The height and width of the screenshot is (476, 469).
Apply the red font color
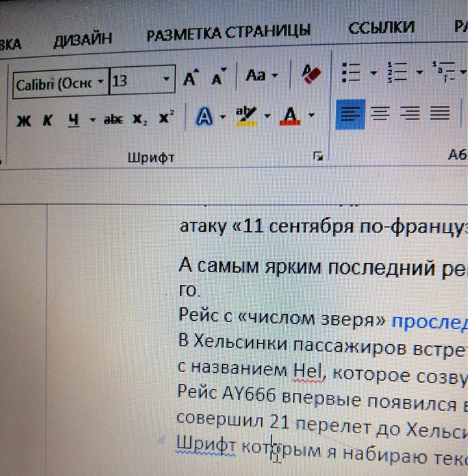pyautogui.click(x=289, y=116)
